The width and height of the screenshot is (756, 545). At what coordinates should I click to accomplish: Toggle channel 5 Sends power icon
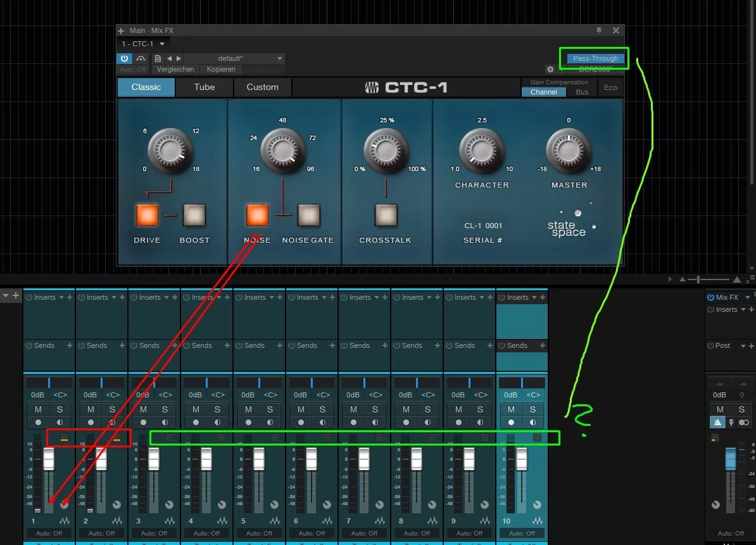tap(239, 345)
